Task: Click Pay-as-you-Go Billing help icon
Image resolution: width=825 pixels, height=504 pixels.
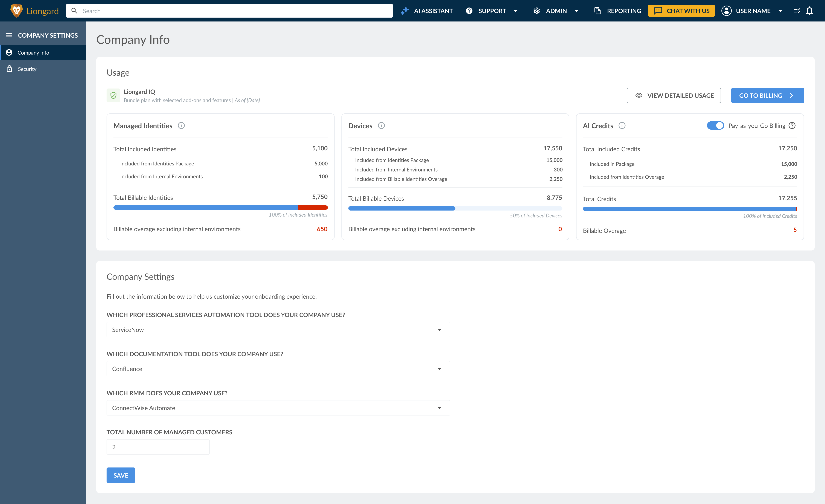Action: (x=792, y=126)
